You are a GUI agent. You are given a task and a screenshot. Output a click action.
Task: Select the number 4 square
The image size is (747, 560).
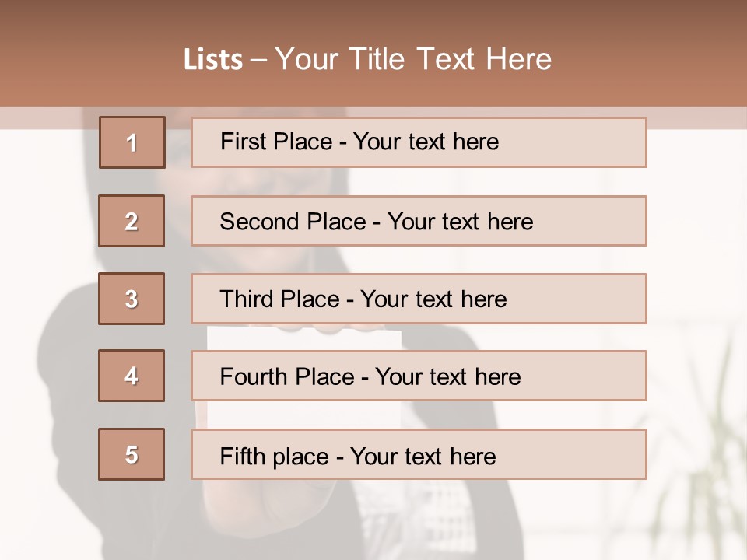[x=132, y=376]
